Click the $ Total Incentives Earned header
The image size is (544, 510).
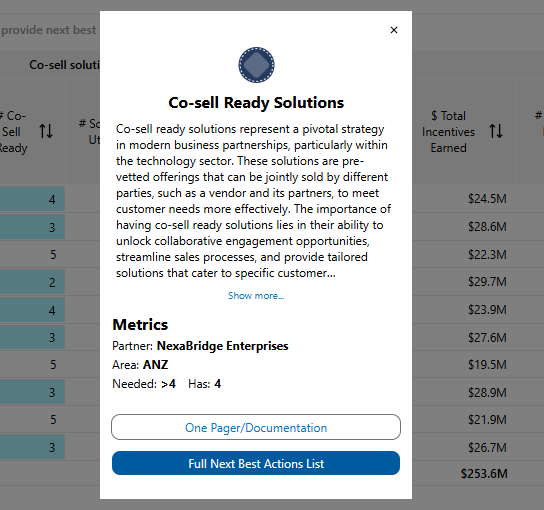pyautogui.click(x=448, y=132)
